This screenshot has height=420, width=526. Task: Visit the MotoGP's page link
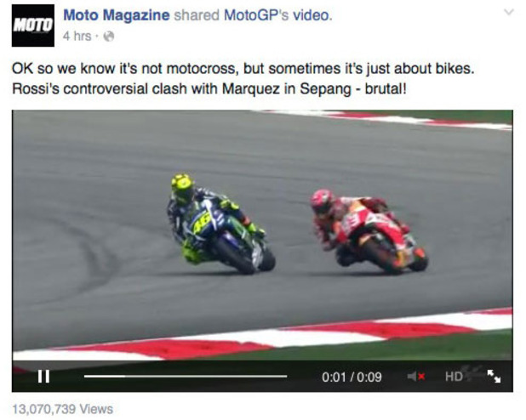256,15
